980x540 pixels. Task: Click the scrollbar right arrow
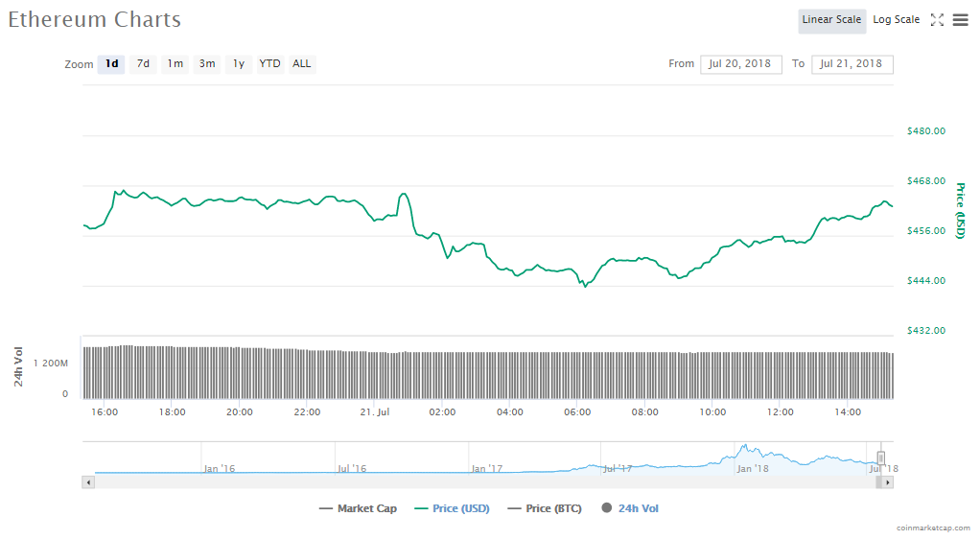887,482
